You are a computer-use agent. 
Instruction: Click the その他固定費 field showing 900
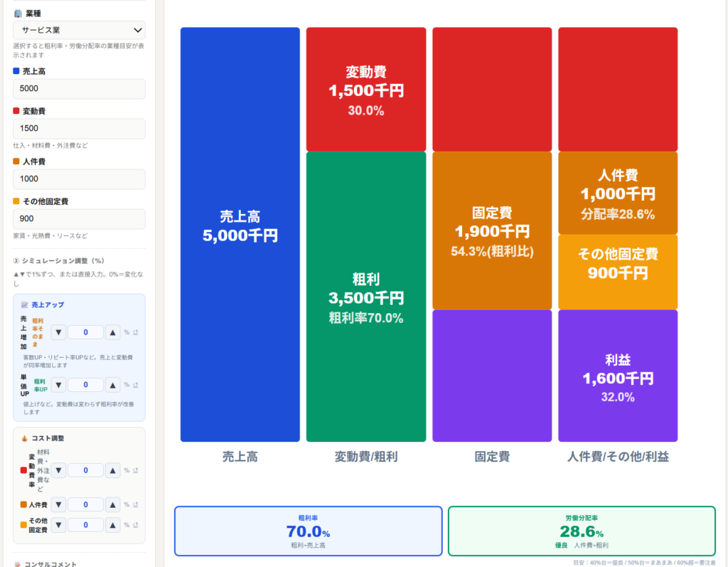pos(79,218)
